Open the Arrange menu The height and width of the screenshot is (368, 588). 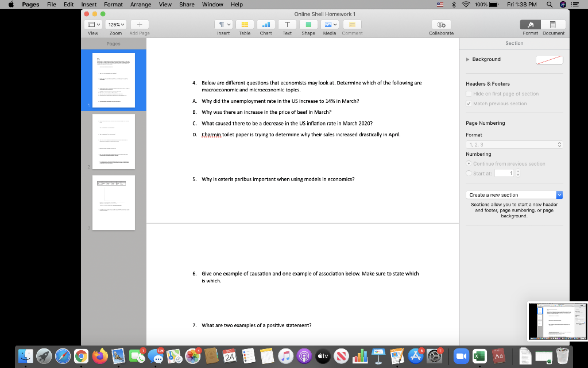(x=141, y=5)
